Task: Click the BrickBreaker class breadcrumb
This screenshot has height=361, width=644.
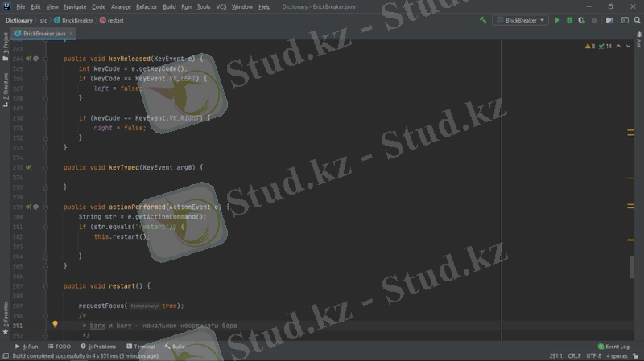Action: point(73,21)
